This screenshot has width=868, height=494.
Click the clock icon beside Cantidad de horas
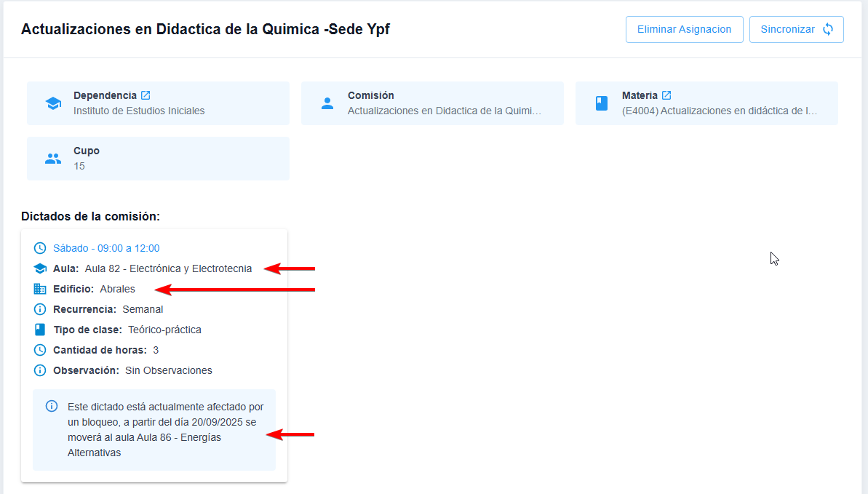[x=40, y=350]
